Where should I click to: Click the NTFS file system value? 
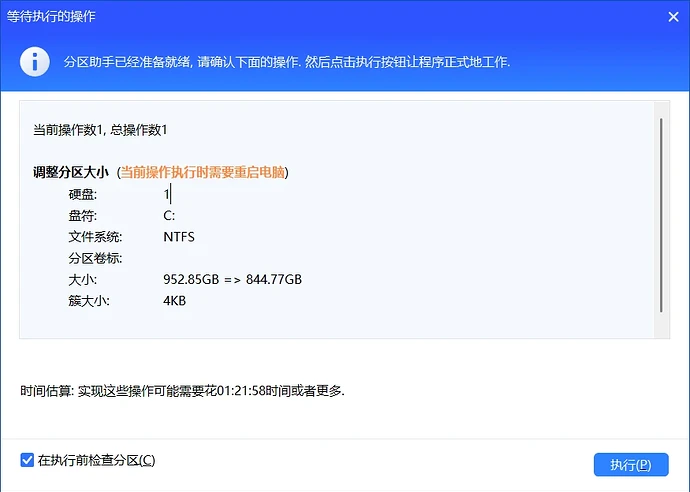coord(179,237)
